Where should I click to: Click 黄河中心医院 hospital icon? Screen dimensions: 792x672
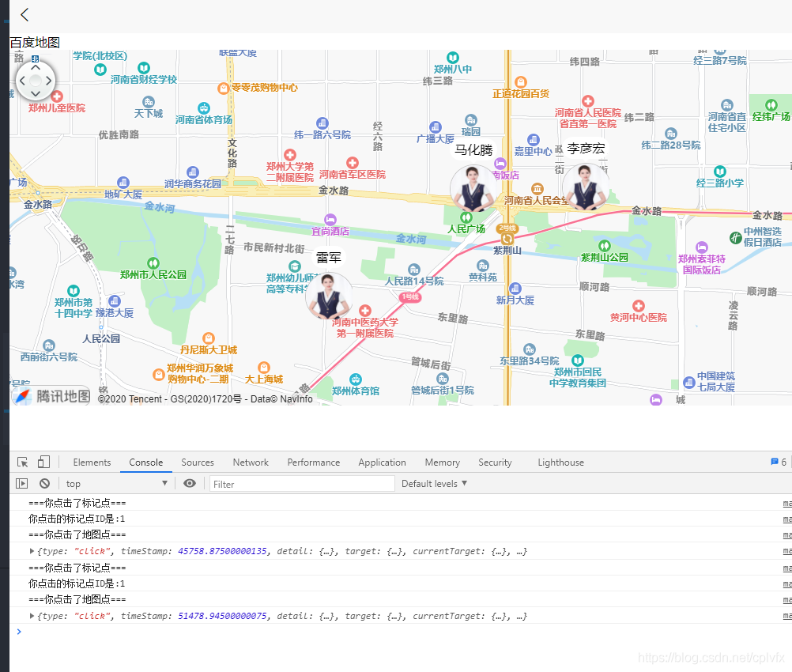[x=639, y=306]
